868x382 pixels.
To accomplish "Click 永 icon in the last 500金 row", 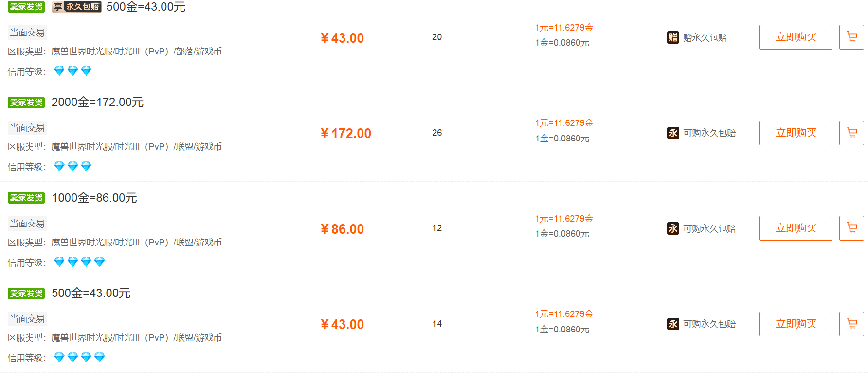I will (673, 324).
